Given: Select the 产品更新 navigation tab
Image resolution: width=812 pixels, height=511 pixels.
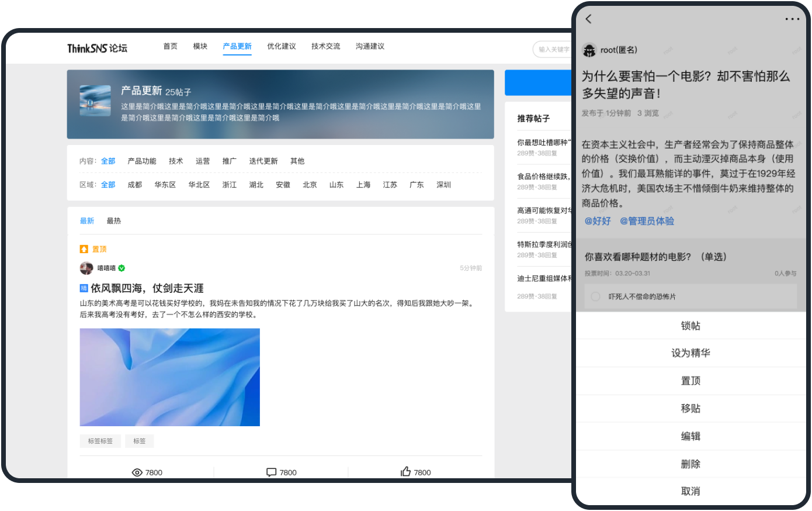Looking at the screenshot, I should click(x=237, y=46).
